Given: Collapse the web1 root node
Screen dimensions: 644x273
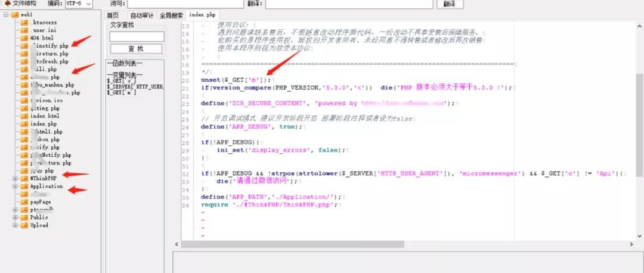Looking at the screenshot, I should pos(6,15).
